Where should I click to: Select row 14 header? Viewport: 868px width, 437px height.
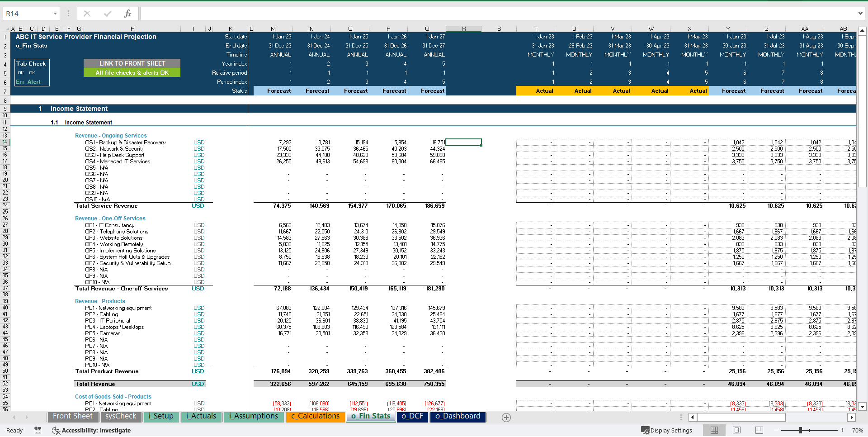click(x=5, y=142)
